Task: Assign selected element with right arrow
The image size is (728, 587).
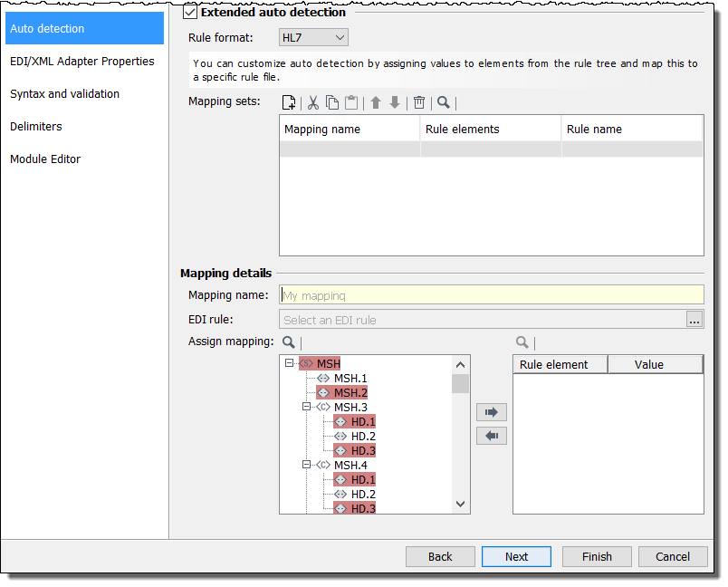Action: [x=491, y=412]
